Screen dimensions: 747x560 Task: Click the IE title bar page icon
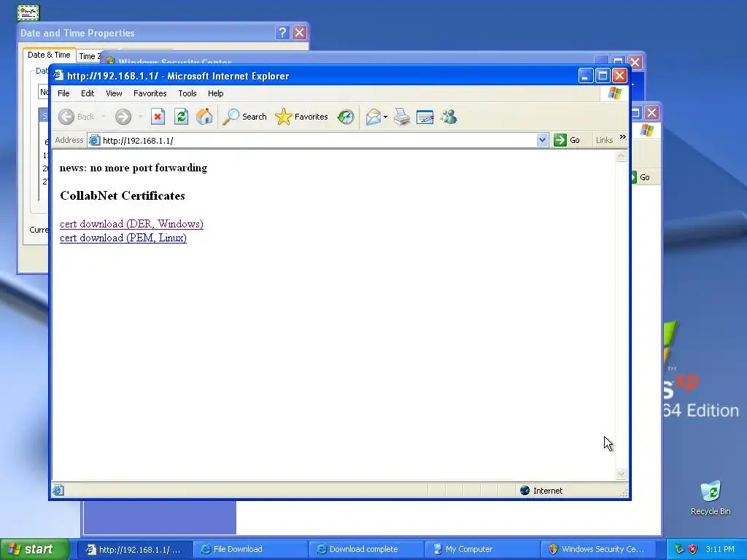(58, 76)
